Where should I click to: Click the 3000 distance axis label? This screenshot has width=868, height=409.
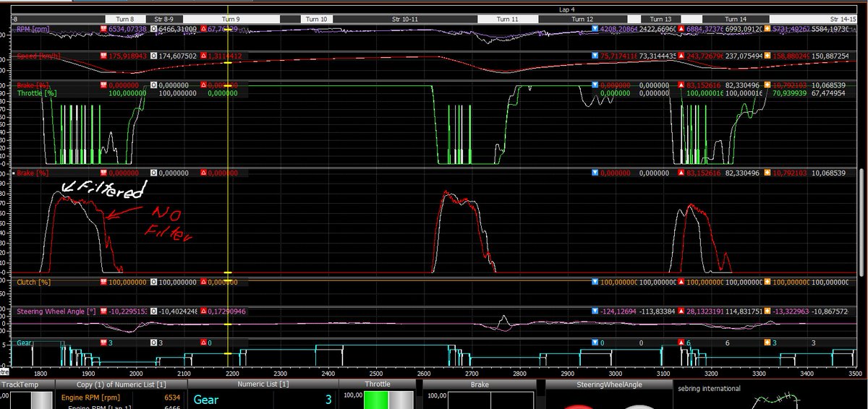click(615, 374)
